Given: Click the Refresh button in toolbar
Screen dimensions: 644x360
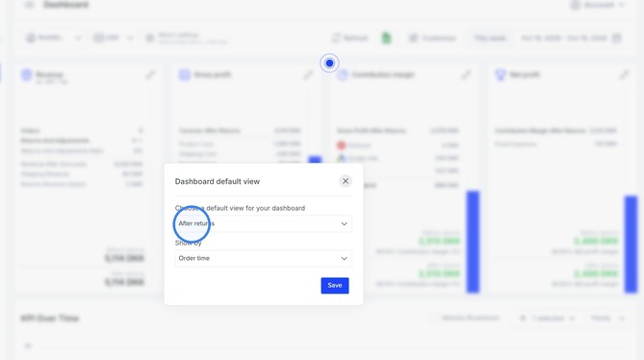Looking at the screenshot, I should [350, 39].
